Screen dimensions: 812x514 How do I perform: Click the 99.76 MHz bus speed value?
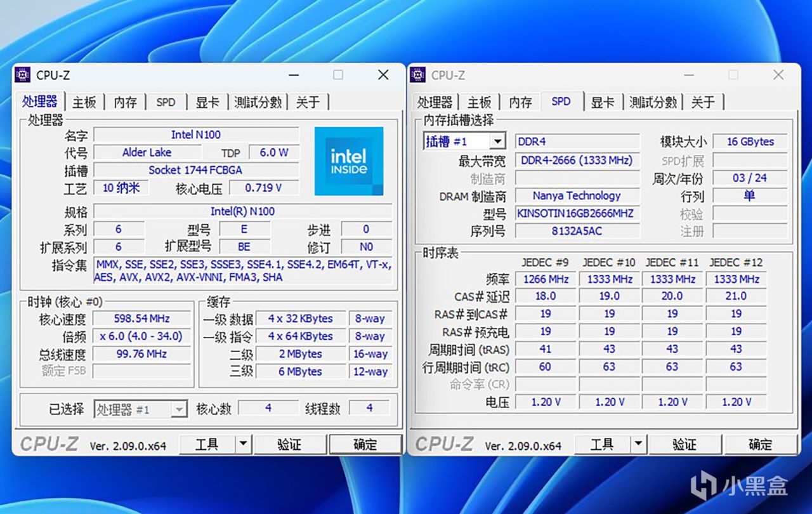click(142, 354)
